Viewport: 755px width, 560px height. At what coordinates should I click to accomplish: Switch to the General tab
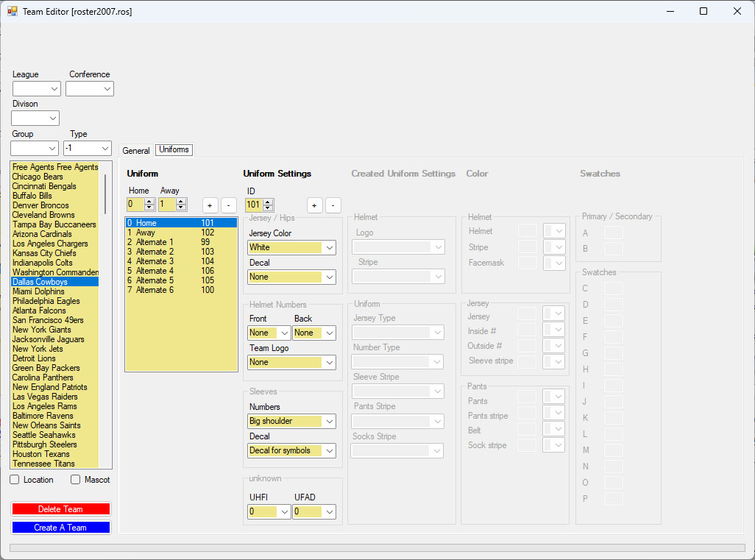pos(136,151)
